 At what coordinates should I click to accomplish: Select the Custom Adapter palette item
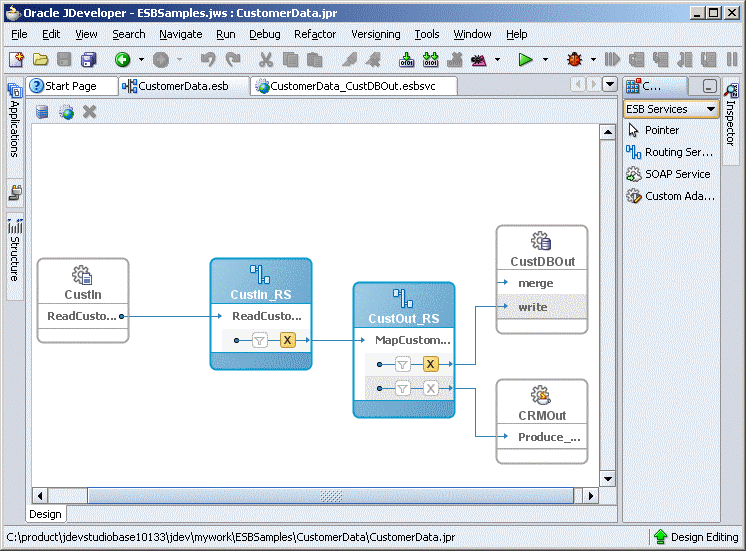point(671,196)
